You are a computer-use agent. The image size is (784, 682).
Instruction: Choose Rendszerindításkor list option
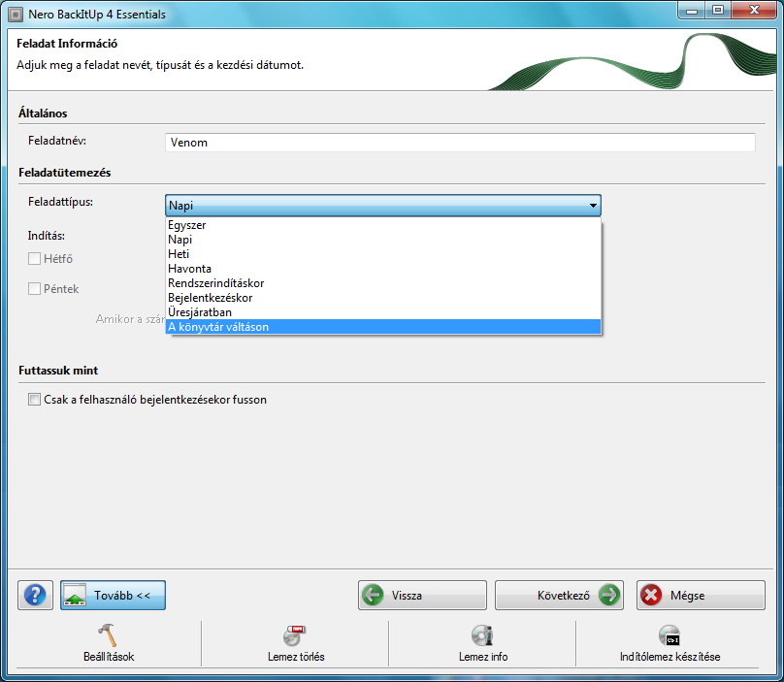pyautogui.click(x=215, y=283)
